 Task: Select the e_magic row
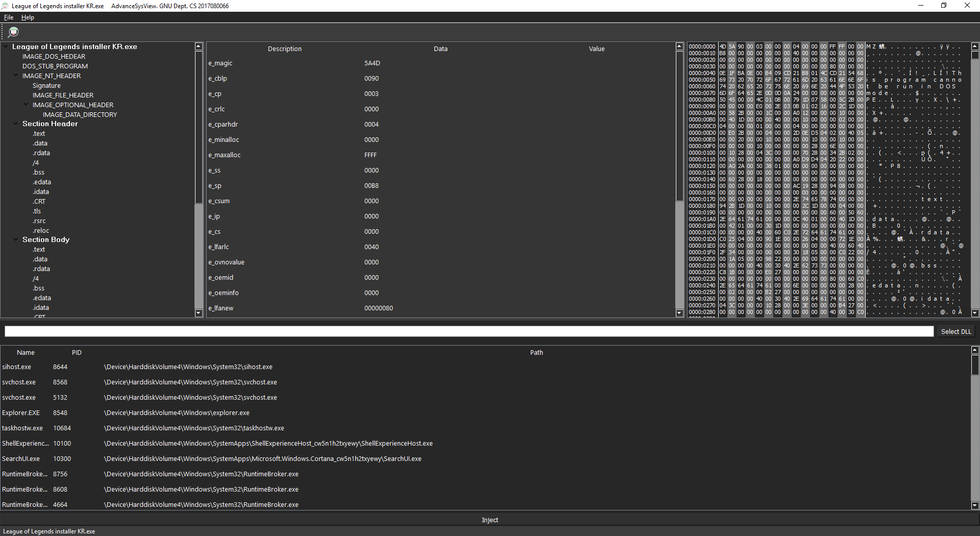(x=440, y=63)
